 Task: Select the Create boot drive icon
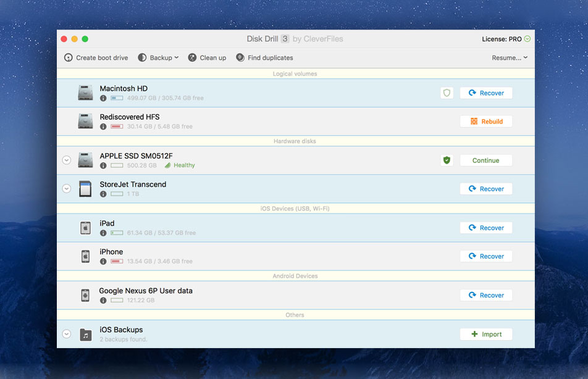68,57
